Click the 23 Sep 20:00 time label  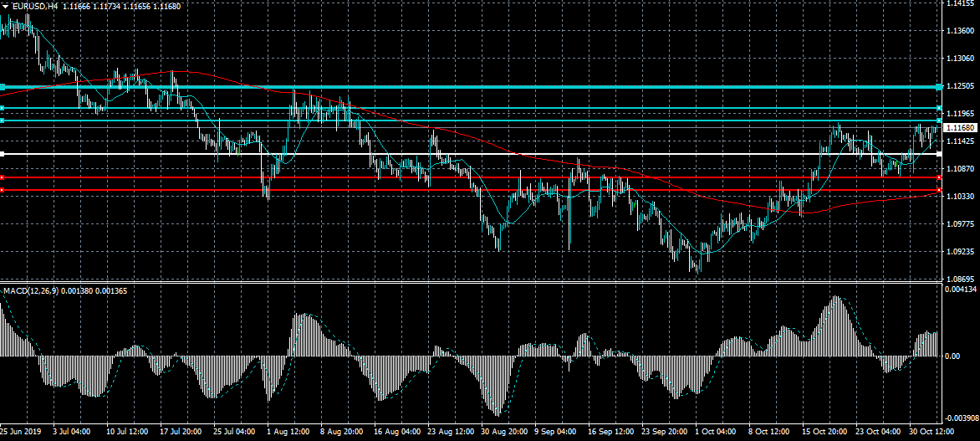(x=663, y=432)
